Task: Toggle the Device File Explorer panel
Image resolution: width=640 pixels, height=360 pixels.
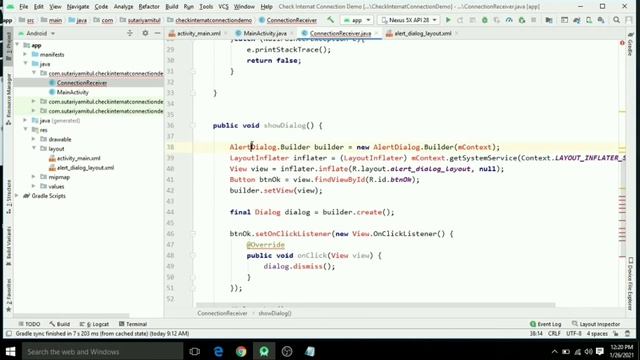Action: pos(631,284)
